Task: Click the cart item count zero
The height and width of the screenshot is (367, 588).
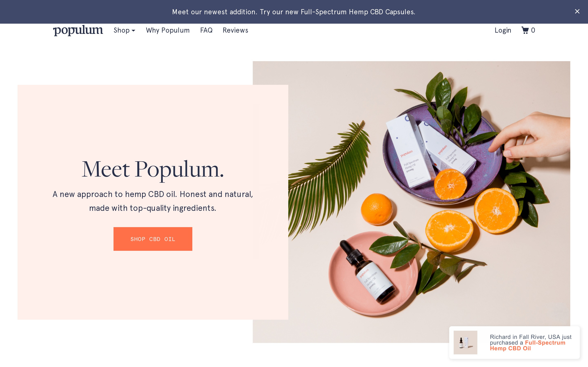Action: coord(533,30)
